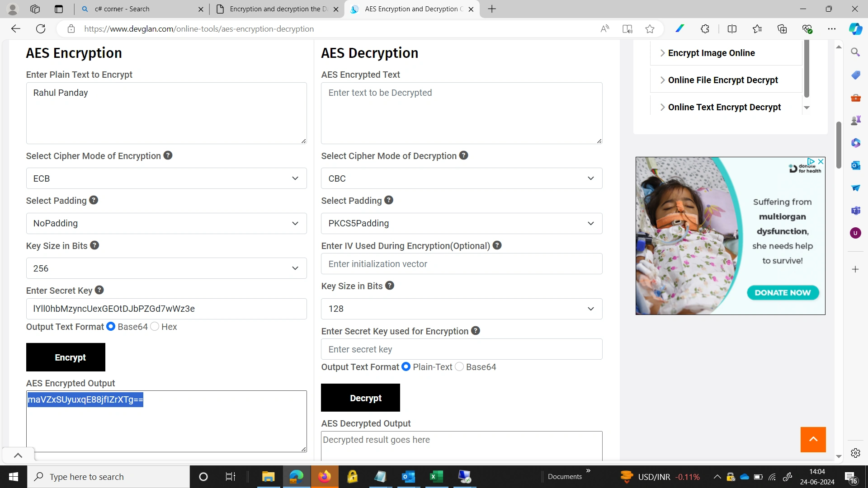Open the 256 key size dropdown
Image resolution: width=868 pixels, height=488 pixels.
pyautogui.click(x=166, y=268)
